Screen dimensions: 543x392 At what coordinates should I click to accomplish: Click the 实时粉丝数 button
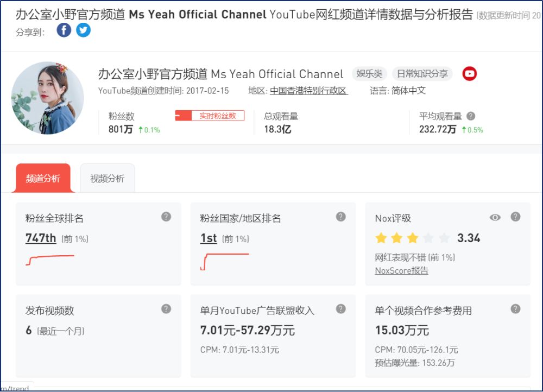pos(210,116)
